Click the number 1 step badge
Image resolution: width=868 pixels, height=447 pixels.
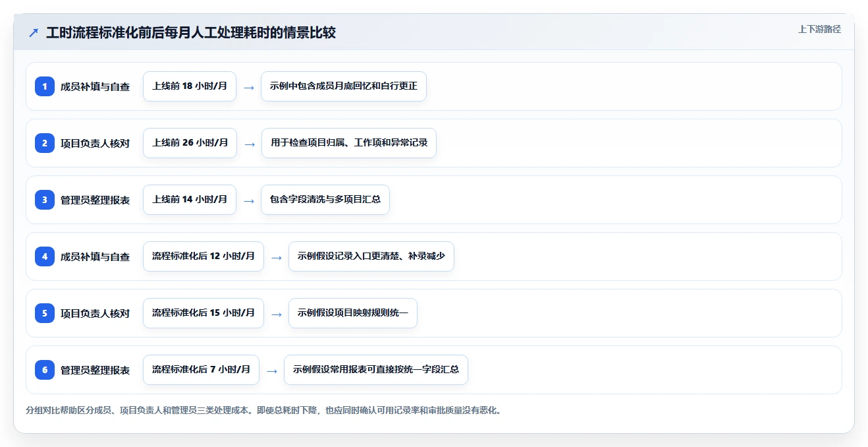[x=45, y=86]
